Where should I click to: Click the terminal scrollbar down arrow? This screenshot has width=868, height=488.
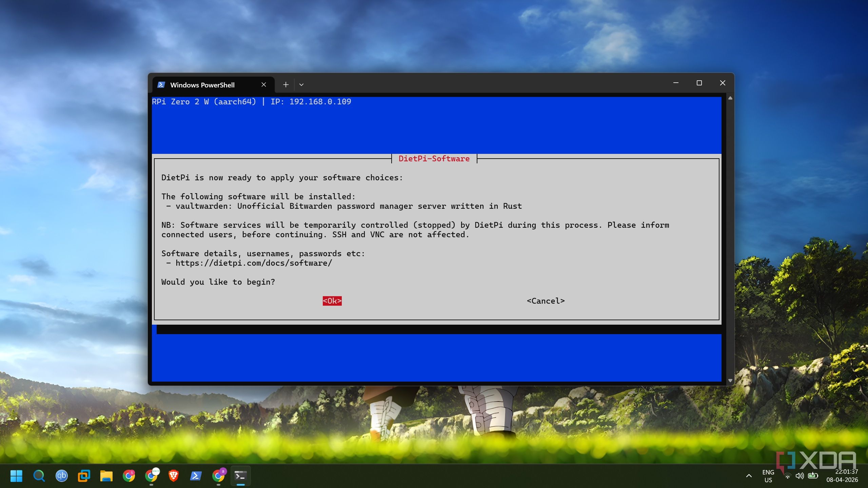pyautogui.click(x=730, y=381)
